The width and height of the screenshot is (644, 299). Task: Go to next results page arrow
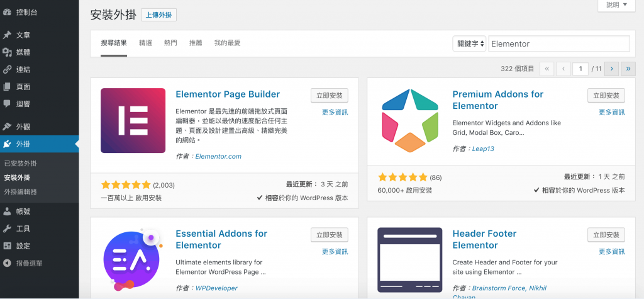tap(611, 69)
